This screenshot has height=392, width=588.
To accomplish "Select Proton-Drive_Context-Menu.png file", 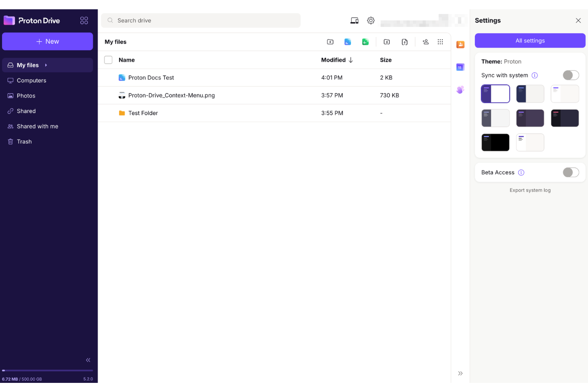I will click(x=172, y=95).
